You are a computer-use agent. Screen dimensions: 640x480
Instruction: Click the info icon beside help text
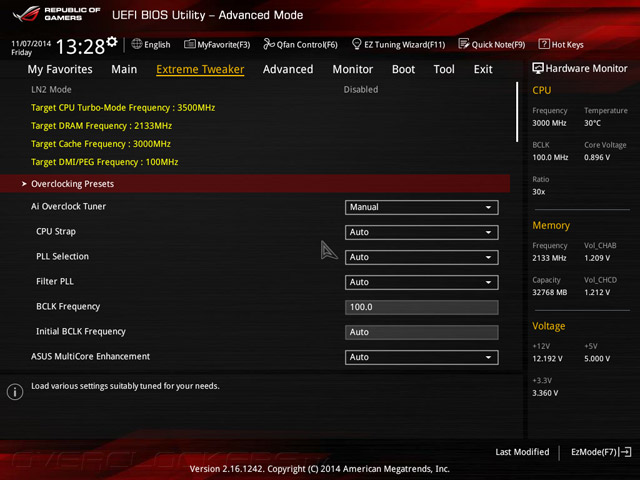click(15, 391)
